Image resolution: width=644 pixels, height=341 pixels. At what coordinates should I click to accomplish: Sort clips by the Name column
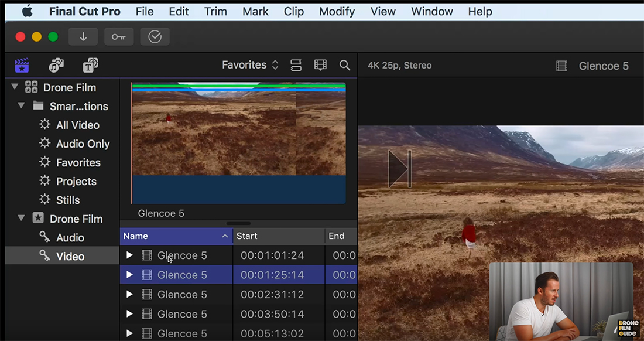136,236
